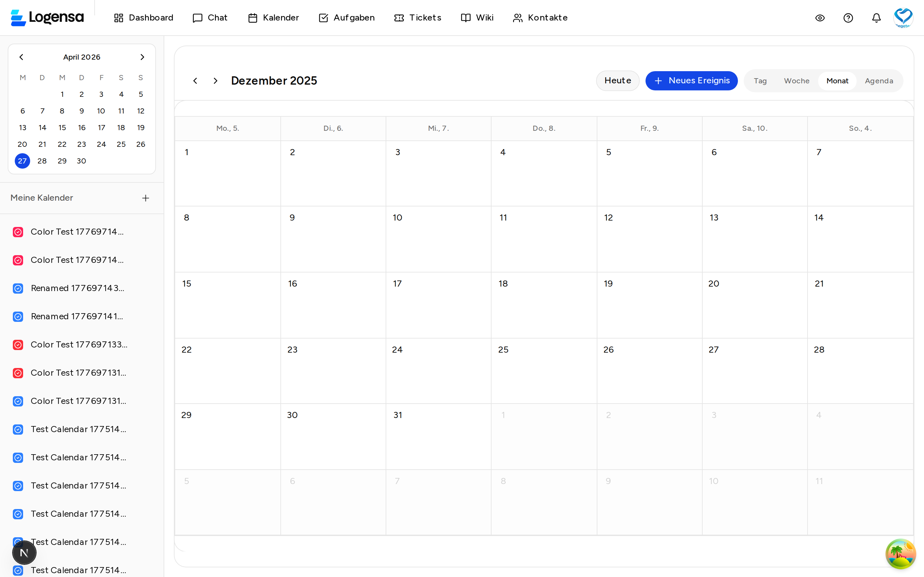This screenshot has height=577, width=924.
Task: Open Tickets from the top navigation
Action: click(417, 18)
